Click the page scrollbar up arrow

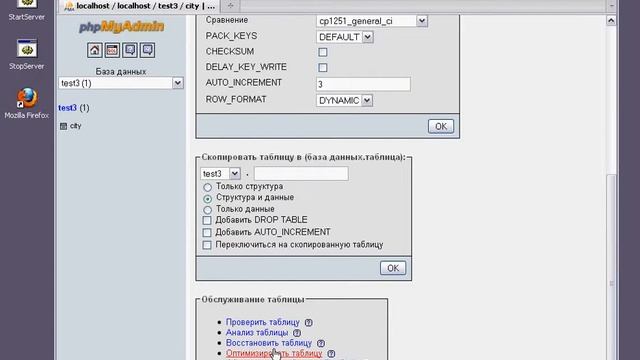click(x=611, y=20)
